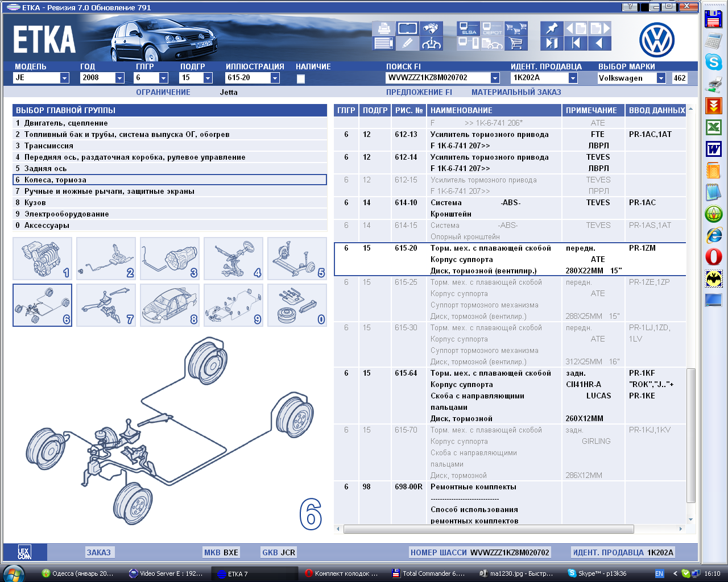Click the printer icon in ETKA toolbar
The image size is (728, 582).
point(384,28)
